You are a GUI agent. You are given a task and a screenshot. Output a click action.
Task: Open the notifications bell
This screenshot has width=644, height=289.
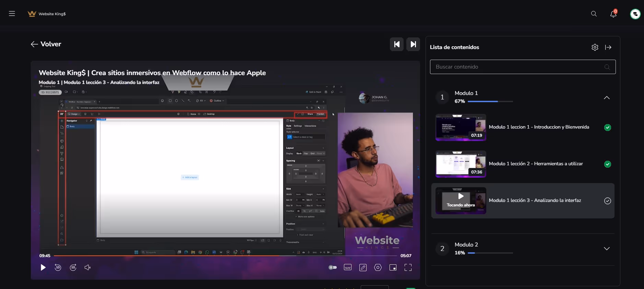click(613, 14)
